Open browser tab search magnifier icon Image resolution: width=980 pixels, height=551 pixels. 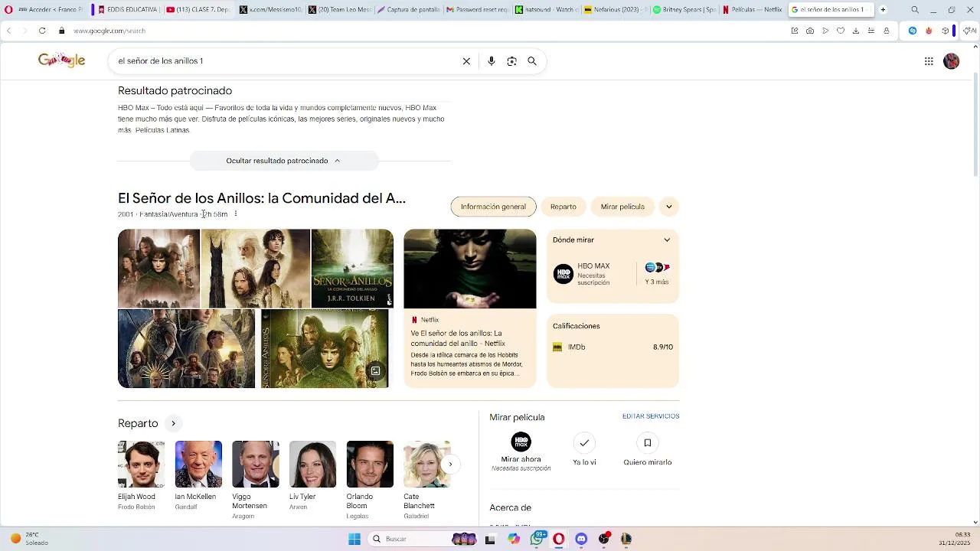(x=915, y=10)
